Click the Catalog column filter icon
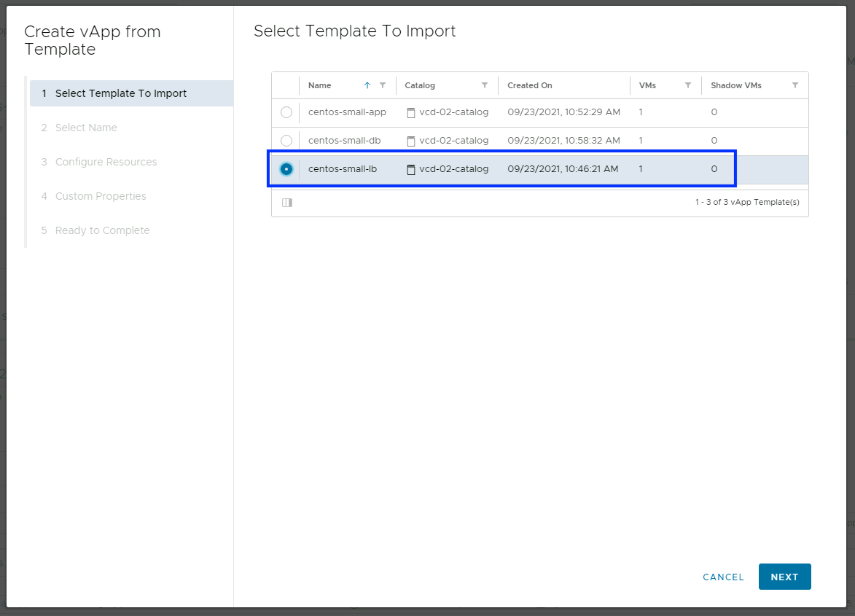 click(485, 85)
